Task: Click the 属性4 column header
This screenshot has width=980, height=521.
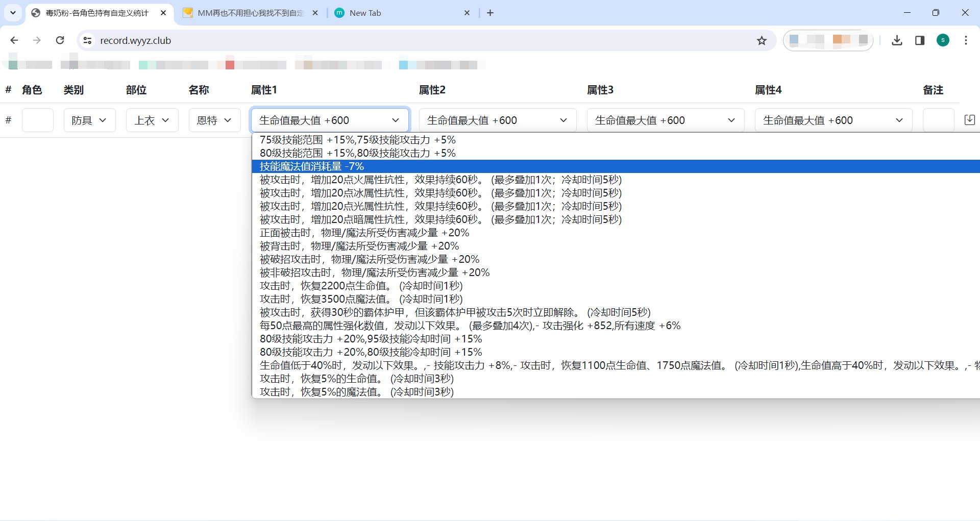Action: point(768,90)
